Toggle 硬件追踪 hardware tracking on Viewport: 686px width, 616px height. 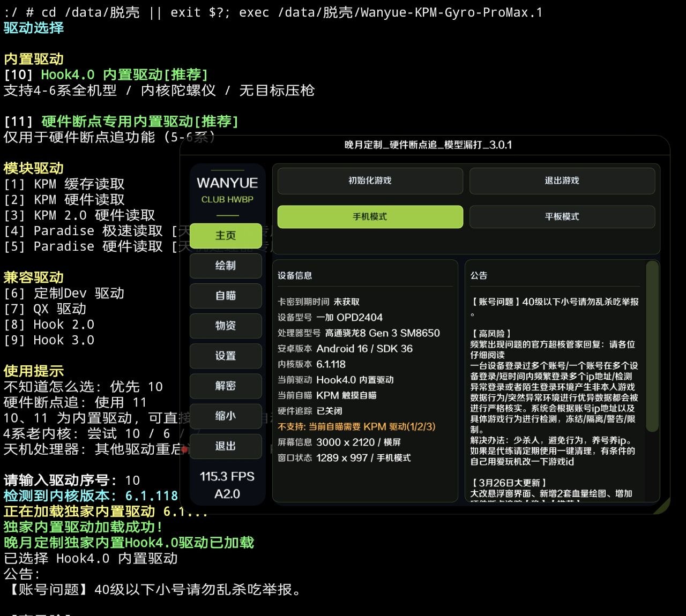coord(309,410)
